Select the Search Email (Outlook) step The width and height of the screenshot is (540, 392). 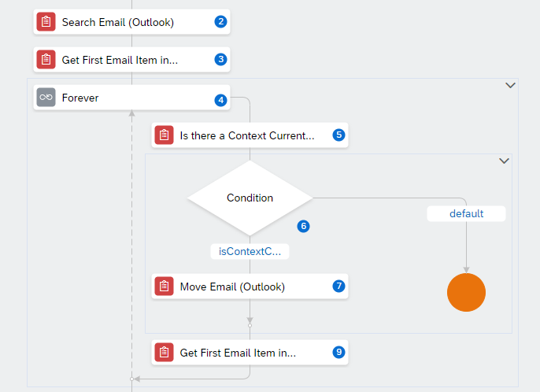pyautogui.click(x=132, y=22)
